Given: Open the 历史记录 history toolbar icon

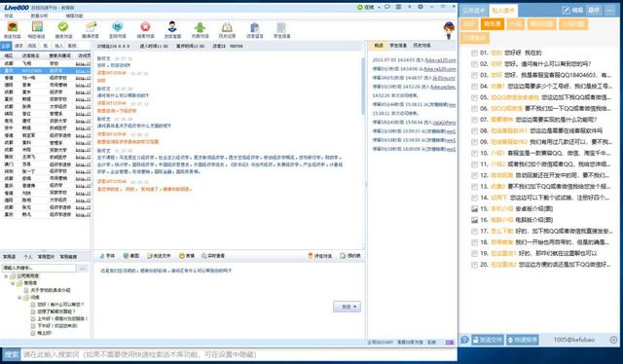Looking at the screenshot, I should click(227, 27).
